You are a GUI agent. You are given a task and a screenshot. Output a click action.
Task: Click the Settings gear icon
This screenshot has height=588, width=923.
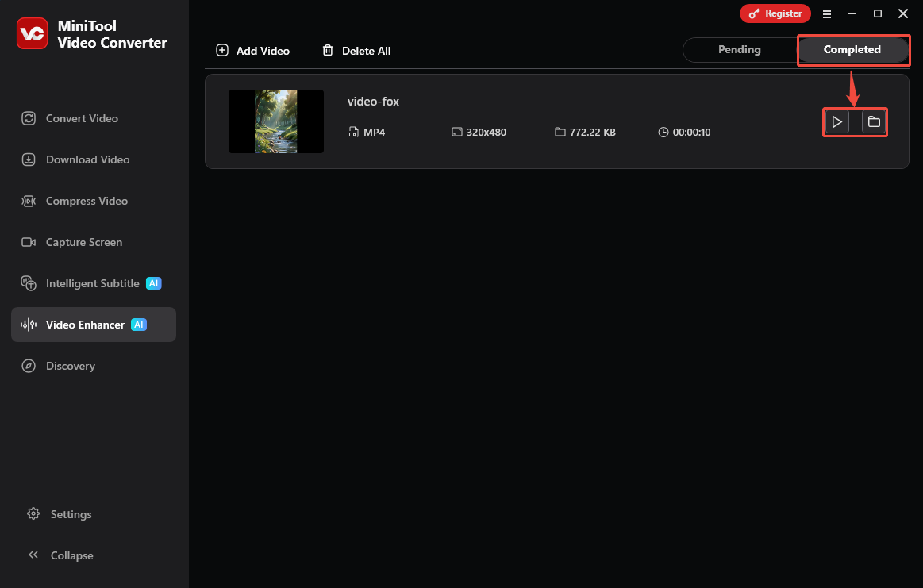pos(33,513)
